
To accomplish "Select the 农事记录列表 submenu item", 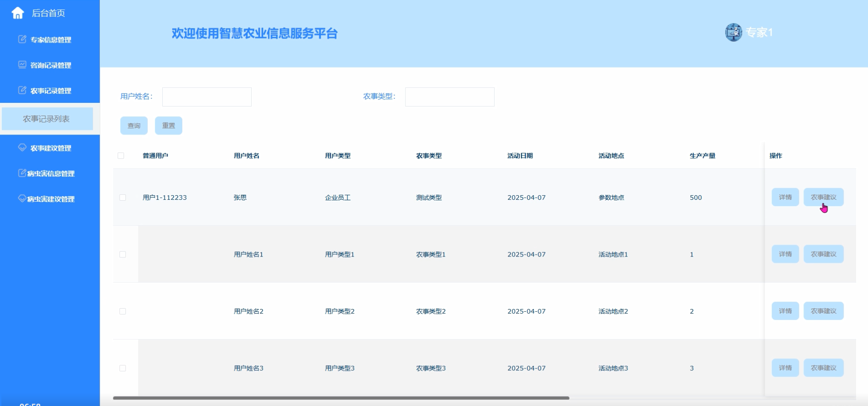I will [x=47, y=119].
